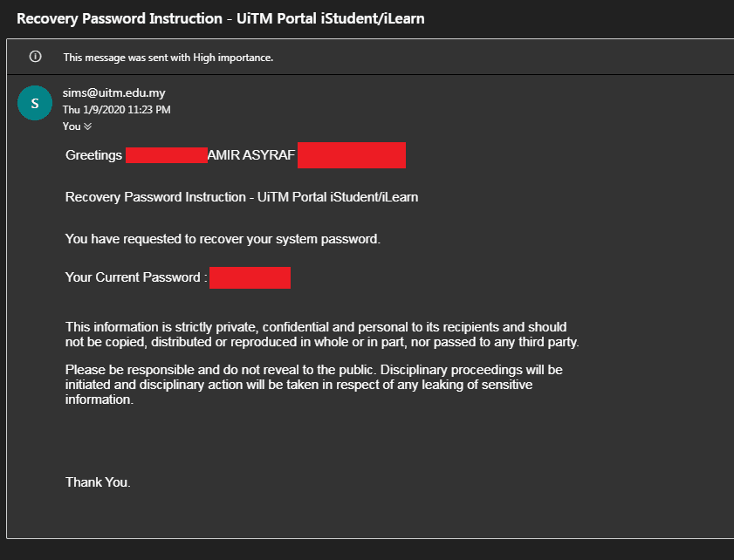Expand the recipients list chevron

tap(87, 126)
